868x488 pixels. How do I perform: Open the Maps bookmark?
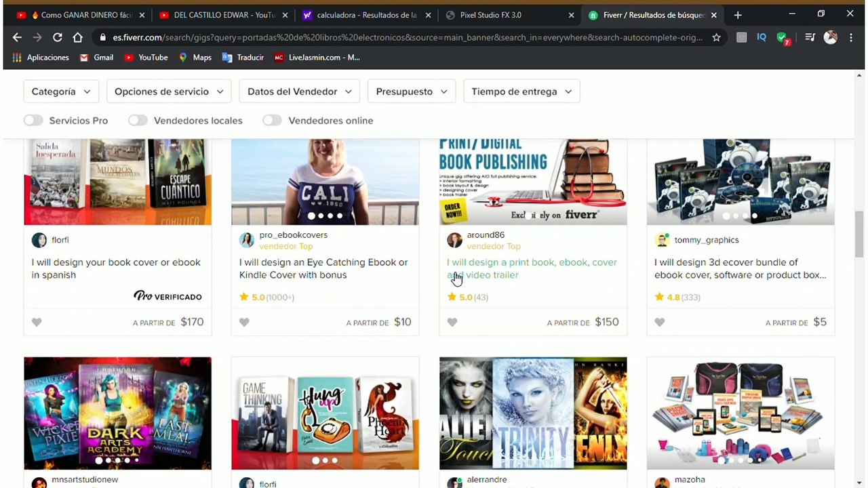click(x=195, y=58)
